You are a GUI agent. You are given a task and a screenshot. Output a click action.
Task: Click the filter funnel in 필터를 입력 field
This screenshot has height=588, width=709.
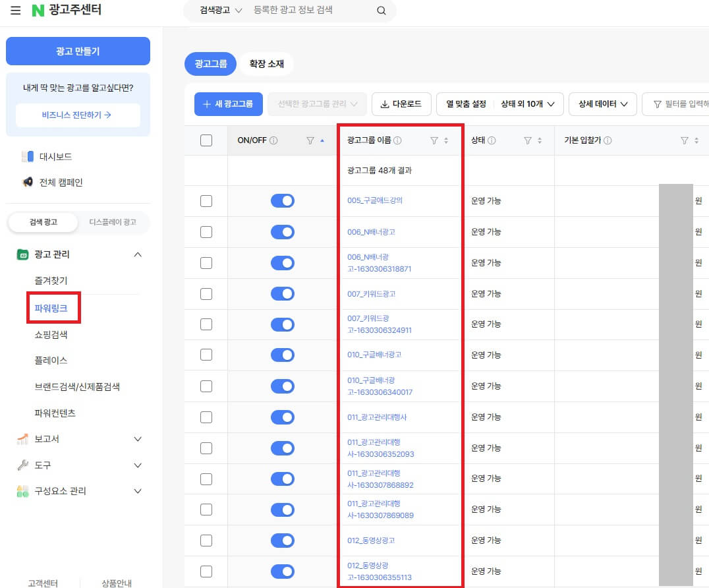coord(658,105)
